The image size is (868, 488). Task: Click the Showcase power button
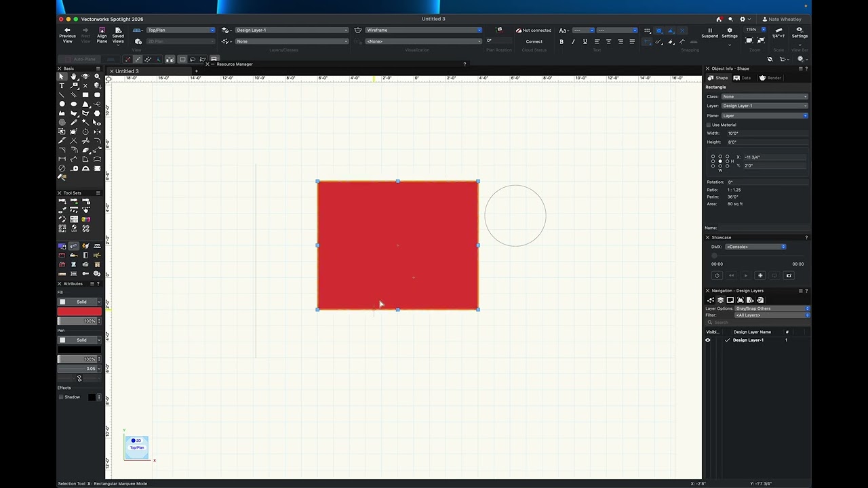(717, 276)
